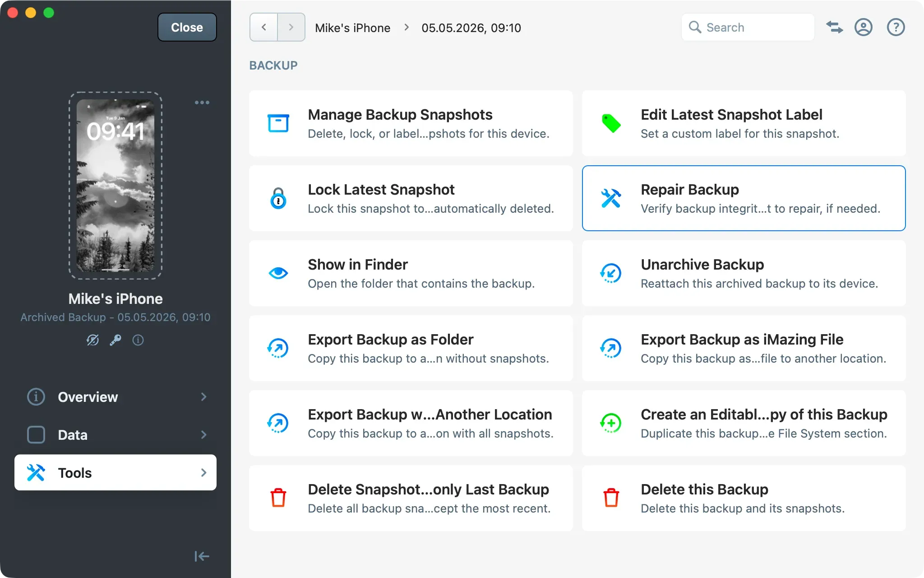The image size is (924, 578).
Task: Click the trash icon for Delete this Backup
Action: (x=611, y=498)
